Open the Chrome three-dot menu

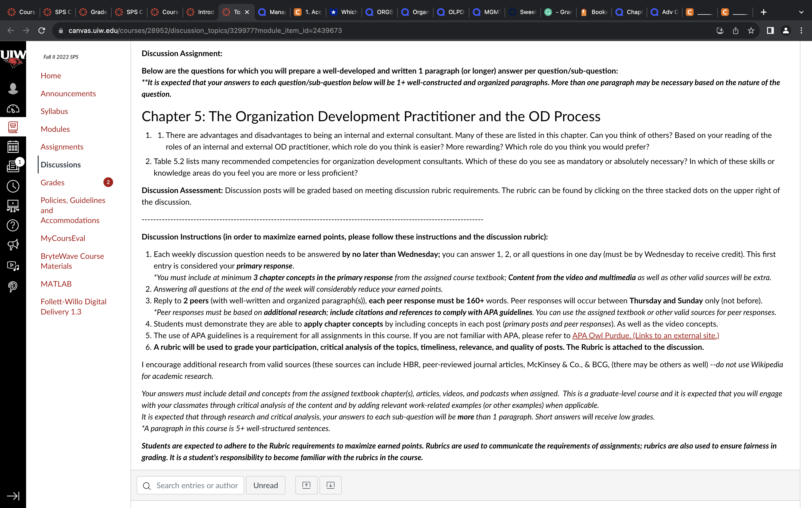[x=801, y=30]
